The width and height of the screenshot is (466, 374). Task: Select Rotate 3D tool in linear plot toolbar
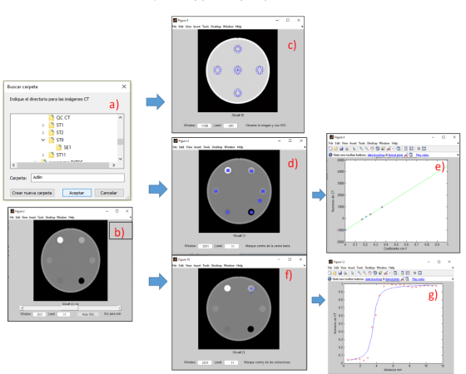pyautogui.click(x=378, y=149)
